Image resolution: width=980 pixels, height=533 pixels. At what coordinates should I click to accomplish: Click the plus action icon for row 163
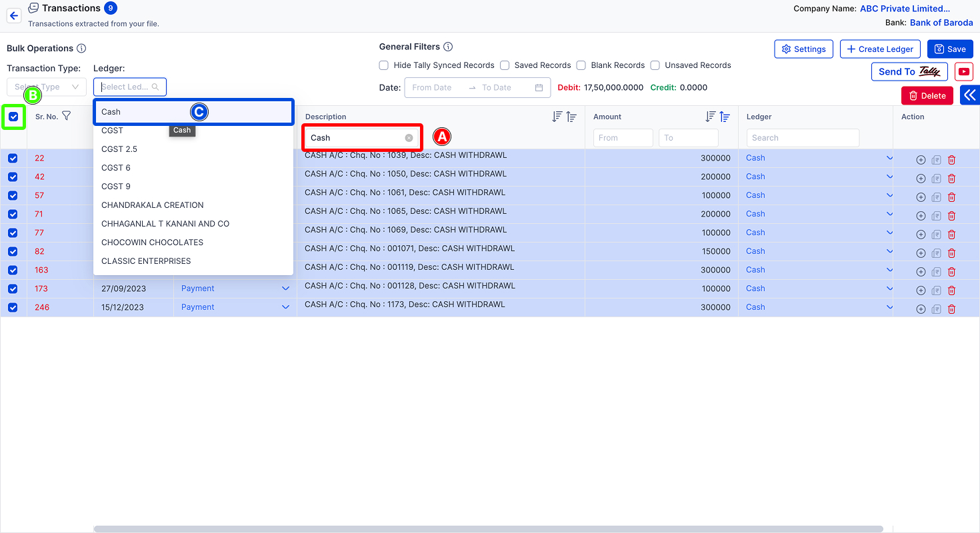click(921, 272)
